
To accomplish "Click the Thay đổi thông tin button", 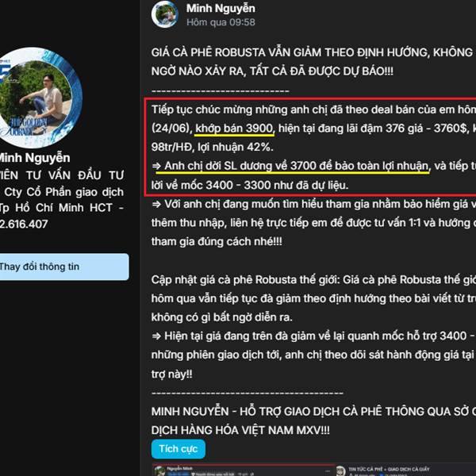I will [x=64, y=267].
